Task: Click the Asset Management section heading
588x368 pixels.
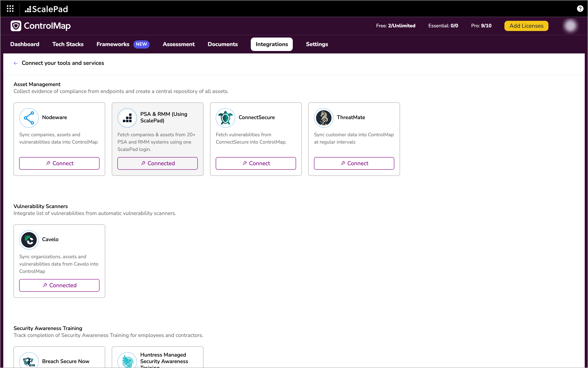Action: 37,84
